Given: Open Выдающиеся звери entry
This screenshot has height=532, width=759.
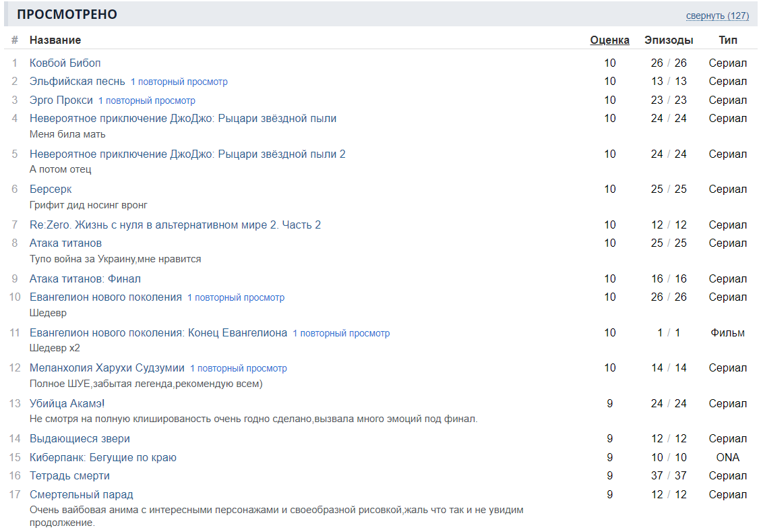Looking at the screenshot, I should point(80,438).
